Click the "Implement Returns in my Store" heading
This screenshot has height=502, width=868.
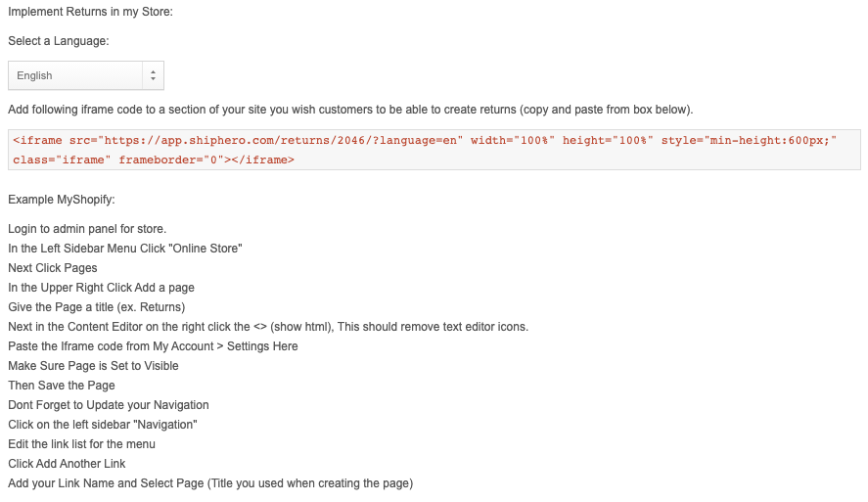pyautogui.click(x=90, y=12)
